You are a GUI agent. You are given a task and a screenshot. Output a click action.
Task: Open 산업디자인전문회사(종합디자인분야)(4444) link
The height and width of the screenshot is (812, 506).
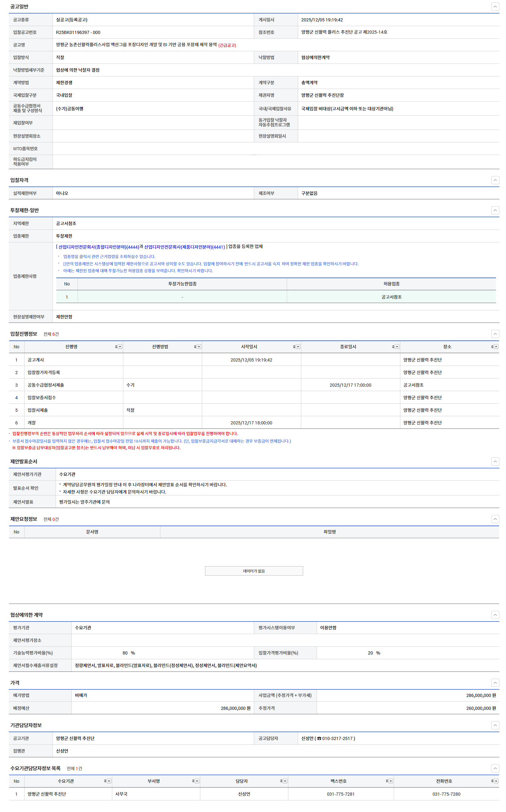pos(99,247)
